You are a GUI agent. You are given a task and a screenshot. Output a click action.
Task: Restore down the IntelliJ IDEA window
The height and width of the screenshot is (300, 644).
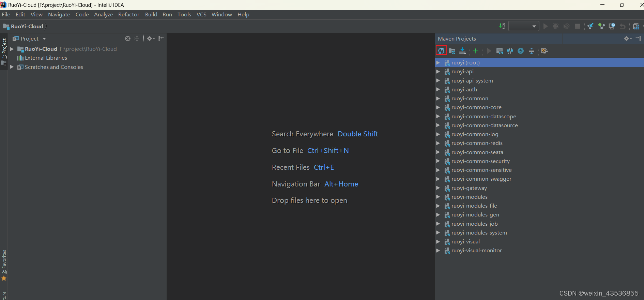click(x=622, y=5)
